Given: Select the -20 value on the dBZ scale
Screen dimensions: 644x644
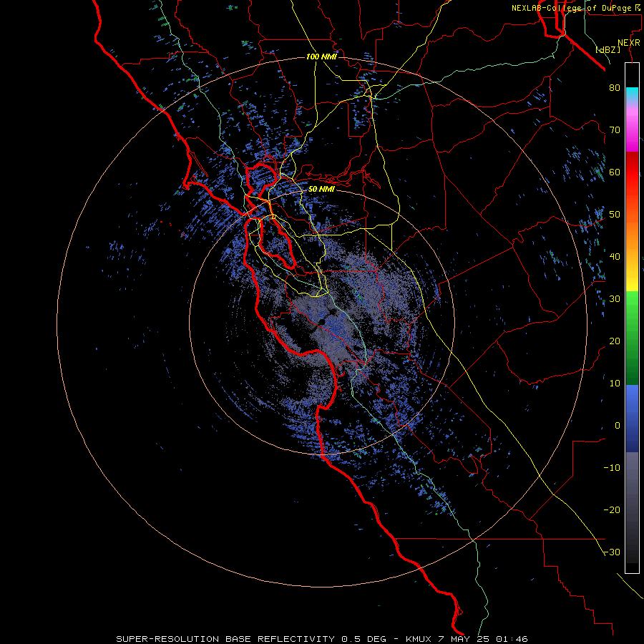Looking at the screenshot, I should coord(612,510).
